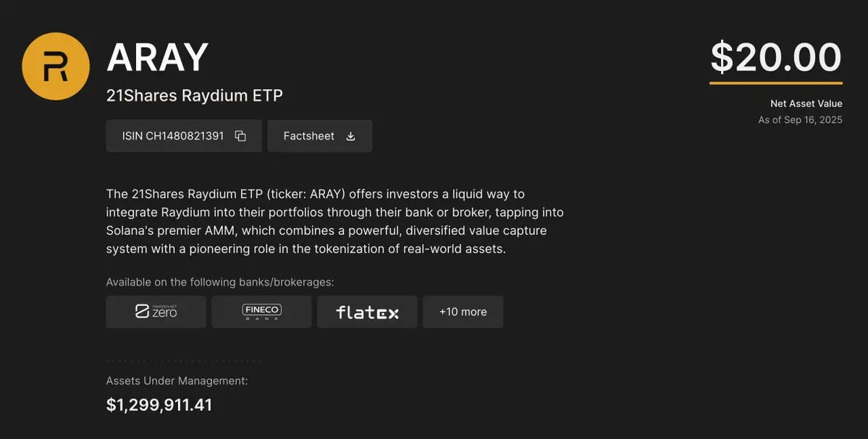Screen dimensions: 868x439
Task: Click the Factsheet download arrow icon
Action: click(350, 136)
